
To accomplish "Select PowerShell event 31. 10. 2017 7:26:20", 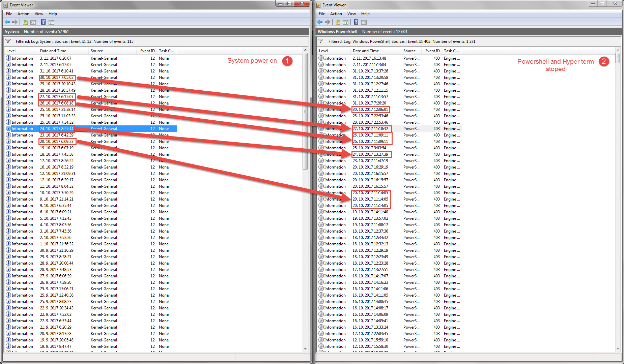I will (390, 103).
